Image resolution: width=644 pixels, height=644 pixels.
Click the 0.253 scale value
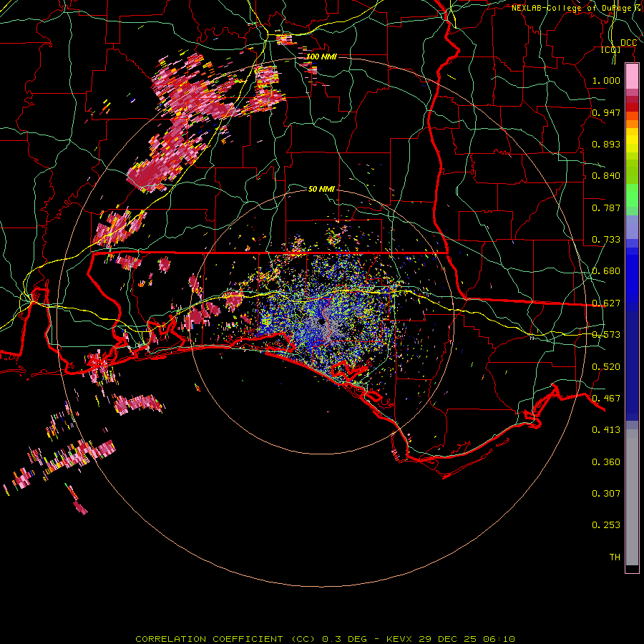[606, 525]
